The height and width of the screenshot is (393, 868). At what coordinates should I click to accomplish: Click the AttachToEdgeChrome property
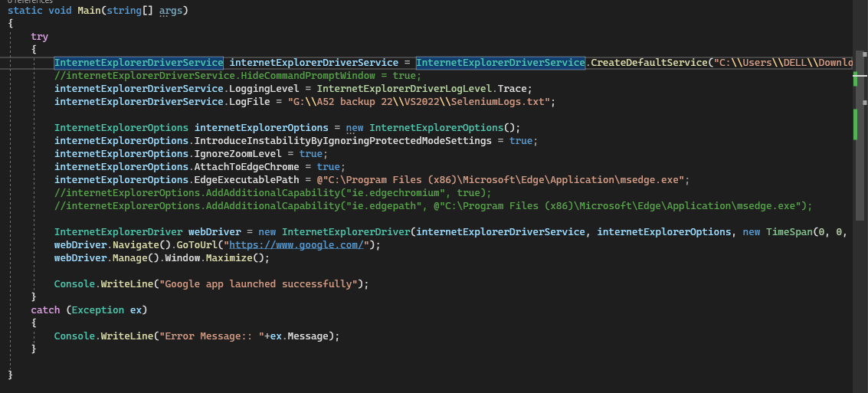click(x=247, y=166)
